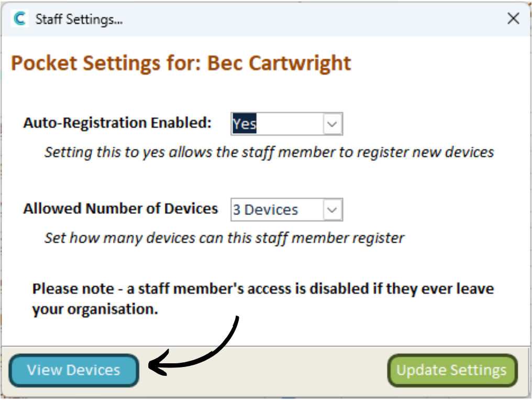Click the bold Please note disclaimer text
Image resolution: width=532 pixels, height=400 pixels.
coord(263,289)
